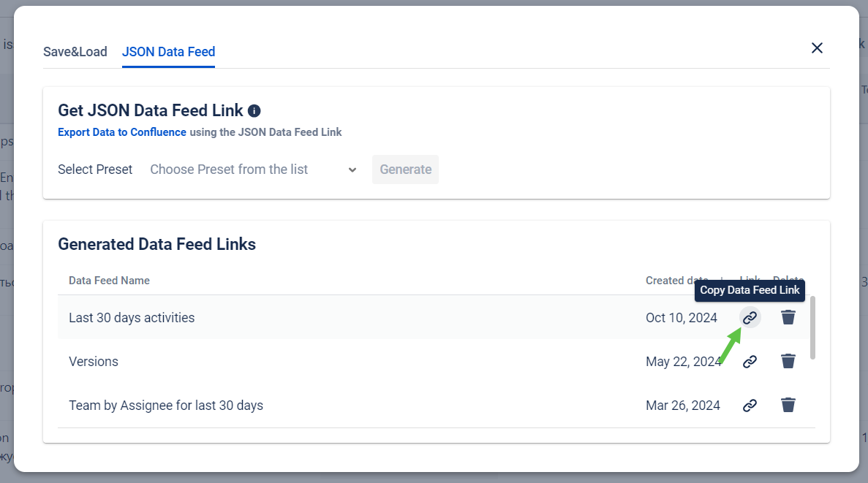
Task: Open the Select Preset dropdown
Action: click(x=249, y=170)
